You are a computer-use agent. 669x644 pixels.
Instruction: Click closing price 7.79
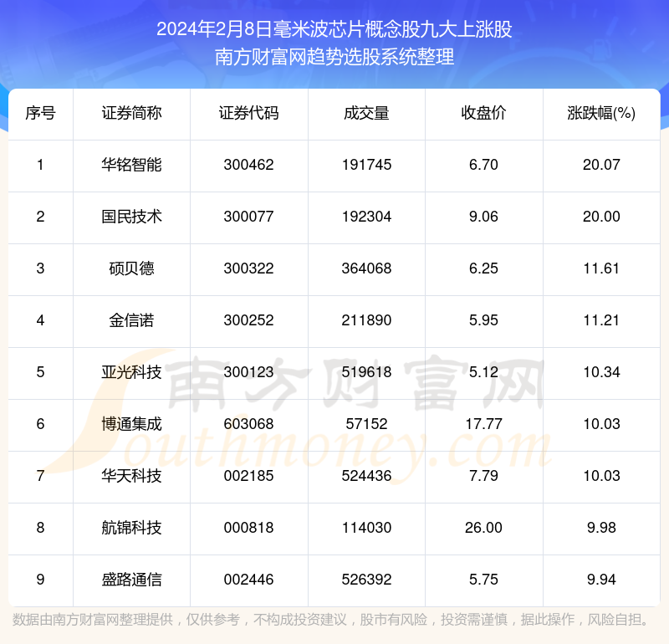[484, 476]
